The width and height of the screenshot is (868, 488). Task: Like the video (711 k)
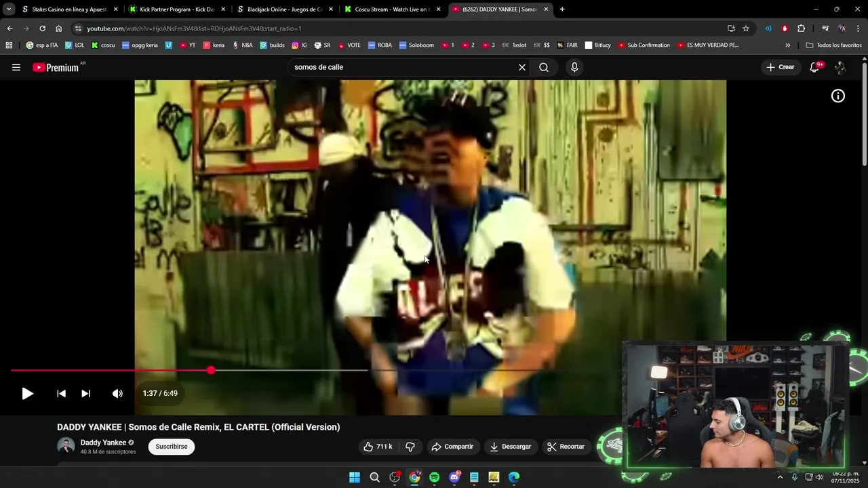378,447
